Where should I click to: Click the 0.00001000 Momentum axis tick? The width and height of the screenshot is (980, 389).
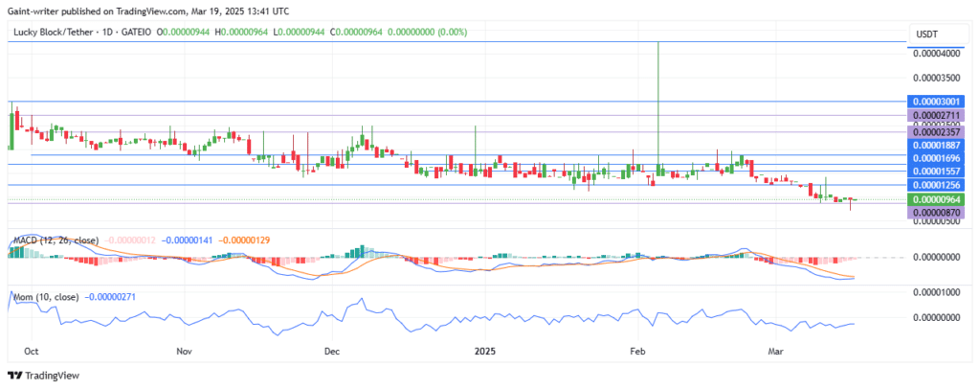[938, 292]
